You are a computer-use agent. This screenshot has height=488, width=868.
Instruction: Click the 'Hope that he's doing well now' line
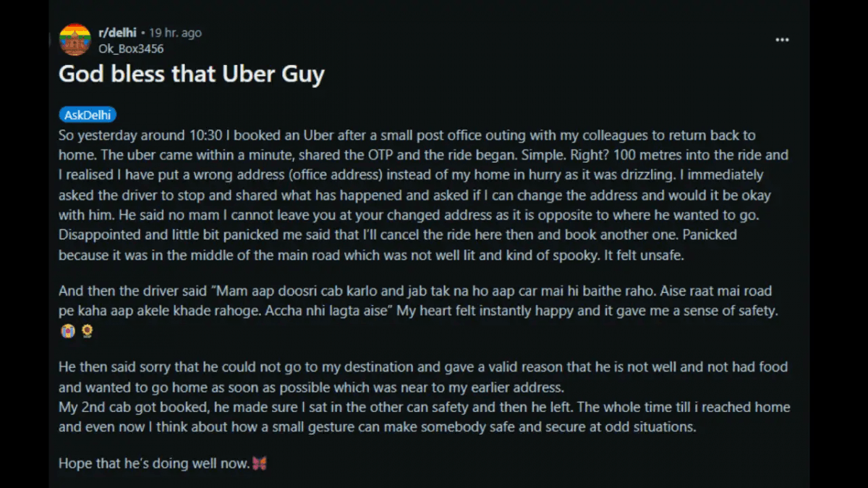click(153, 463)
